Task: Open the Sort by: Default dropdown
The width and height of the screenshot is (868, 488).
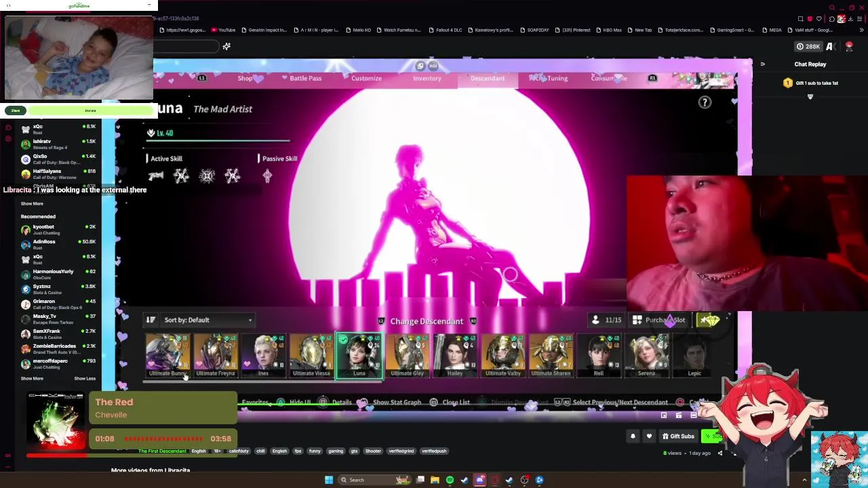Action: point(208,320)
